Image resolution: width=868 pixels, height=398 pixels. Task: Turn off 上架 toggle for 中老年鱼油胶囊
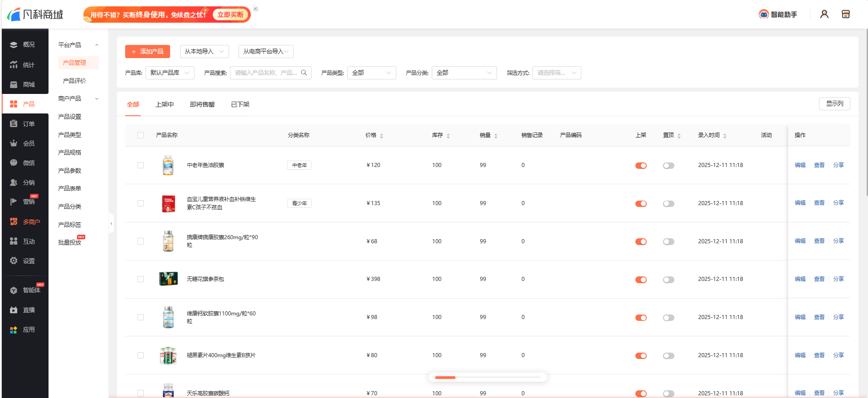[640, 166]
